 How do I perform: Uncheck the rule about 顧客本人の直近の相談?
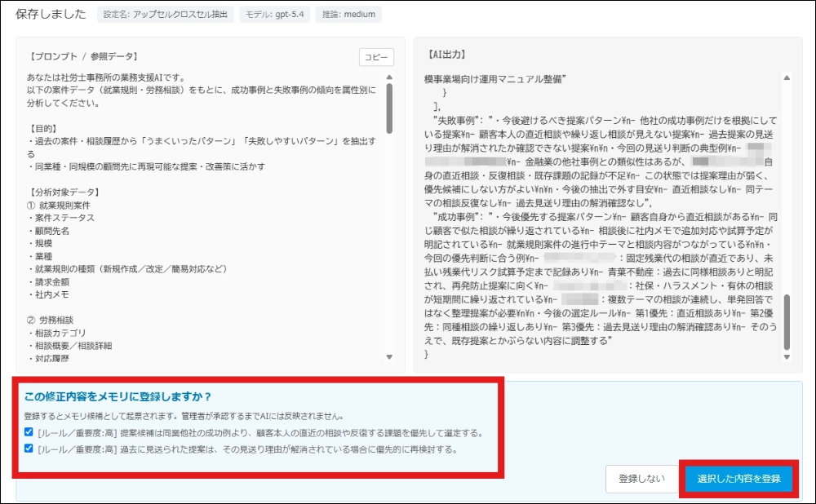coord(29,432)
